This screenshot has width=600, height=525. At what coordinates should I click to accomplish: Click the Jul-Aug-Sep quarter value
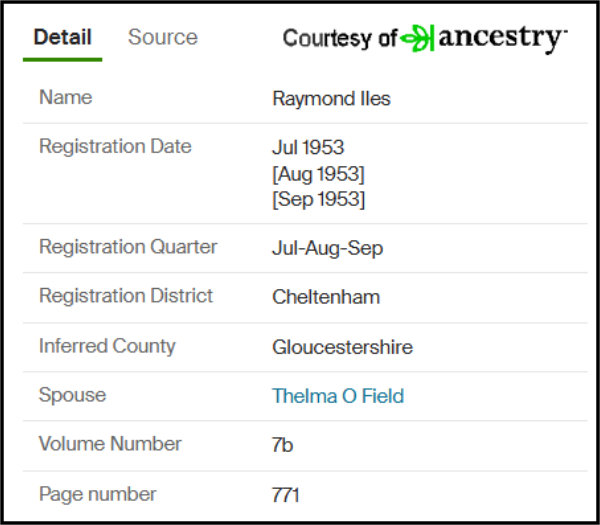(328, 248)
